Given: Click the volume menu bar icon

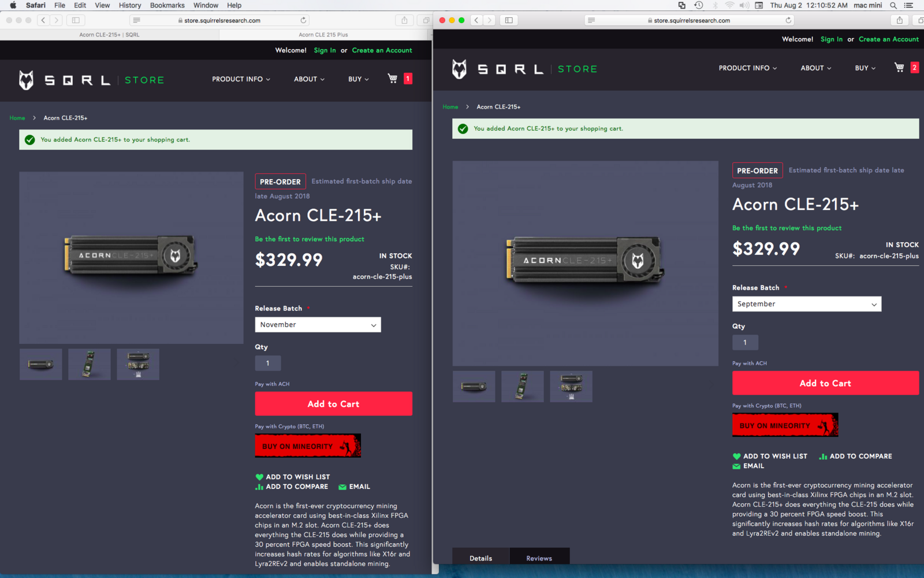Looking at the screenshot, I should point(744,5).
